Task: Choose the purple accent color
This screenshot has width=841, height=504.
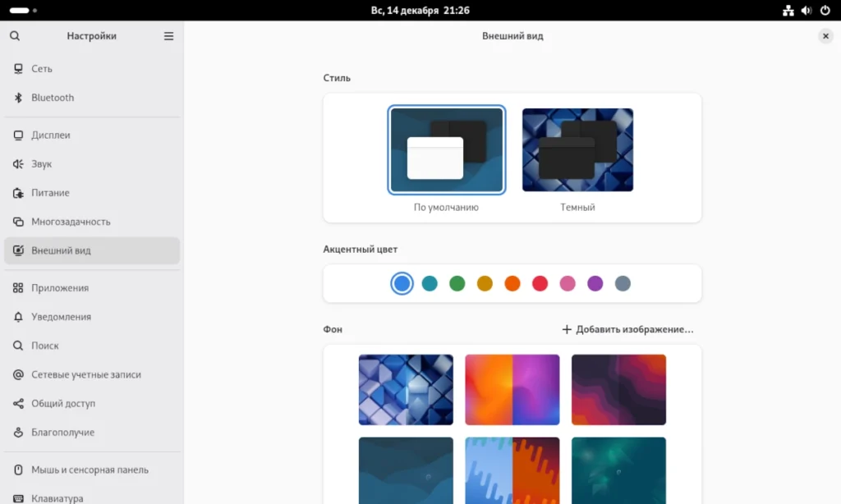Action: 595,284
